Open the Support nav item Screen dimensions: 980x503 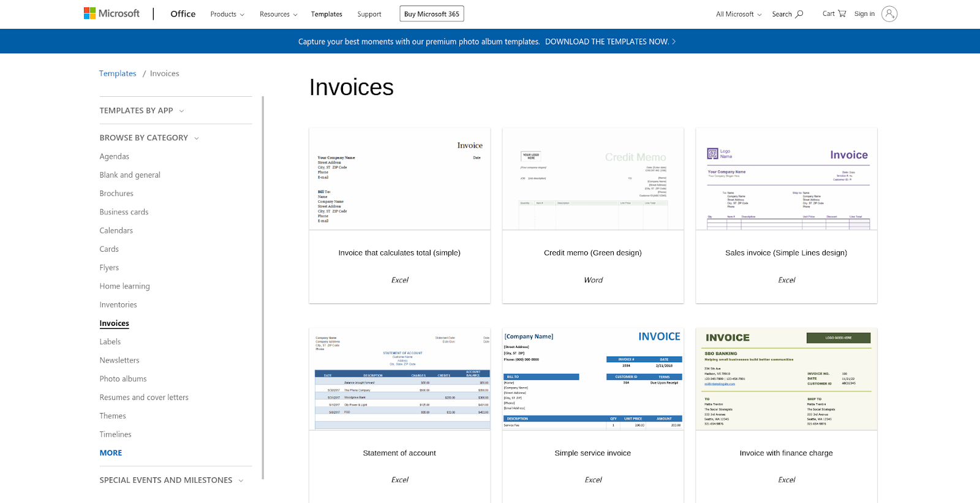[369, 14]
